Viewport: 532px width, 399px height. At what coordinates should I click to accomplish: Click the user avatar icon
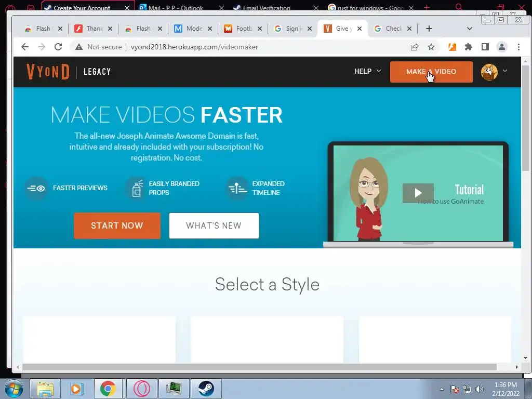489,72
